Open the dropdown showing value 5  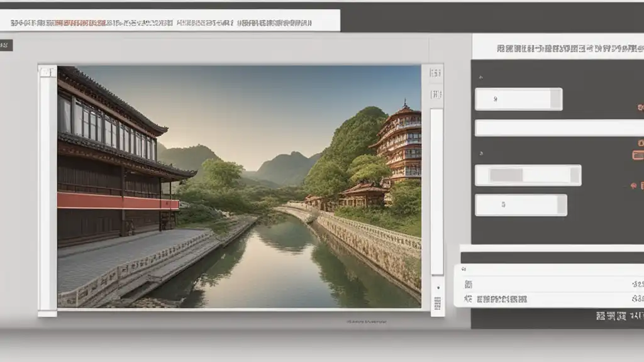(521, 205)
